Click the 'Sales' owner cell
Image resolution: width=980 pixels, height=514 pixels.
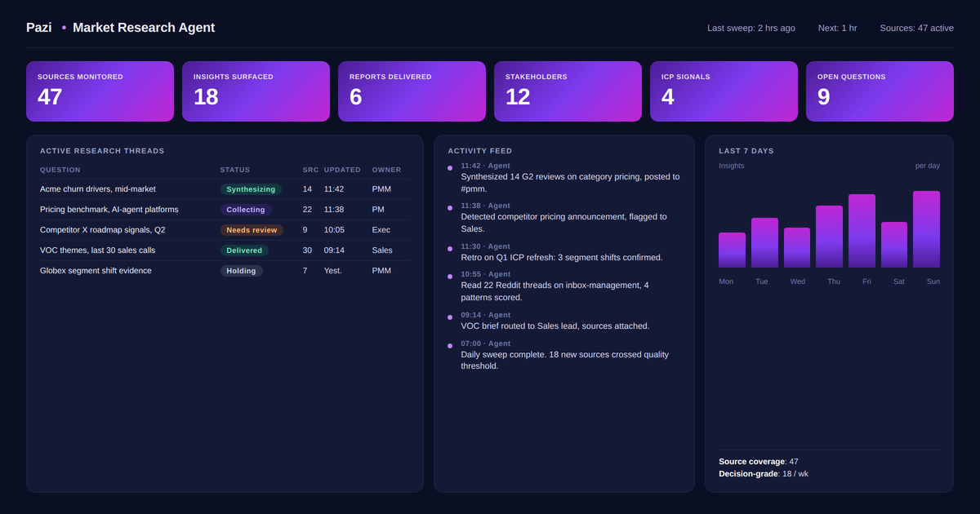click(x=382, y=250)
